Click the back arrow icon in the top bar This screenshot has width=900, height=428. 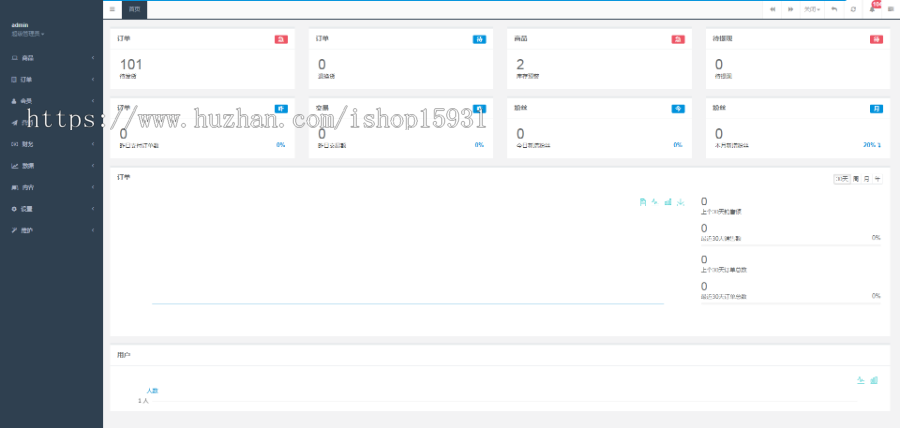(834, 9)
